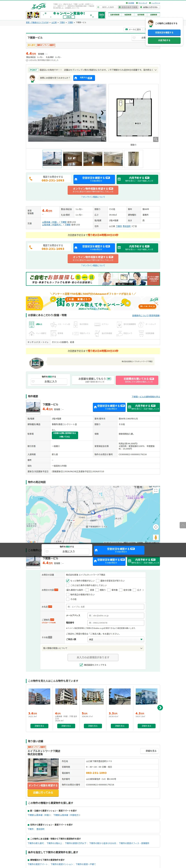Click 空室状況を確認する in the inquiry popup
The image size is (186, 868).
(x=164, y=33)
